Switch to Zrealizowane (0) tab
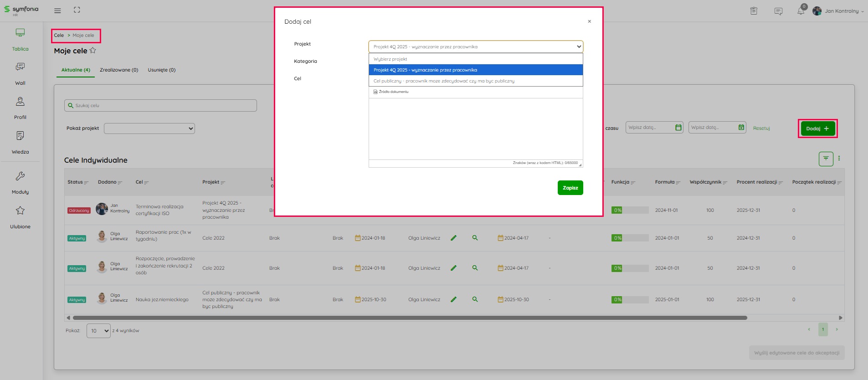Viewport: 868px width, 380px height. (x=119, y=70)
